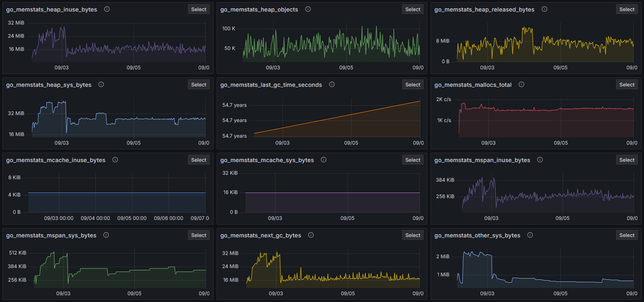The height and width of the screenshot is (302, 644).
Task: Open info icon for go_memstats_mspan_sys_bytes
Action: tap(106, 235)
